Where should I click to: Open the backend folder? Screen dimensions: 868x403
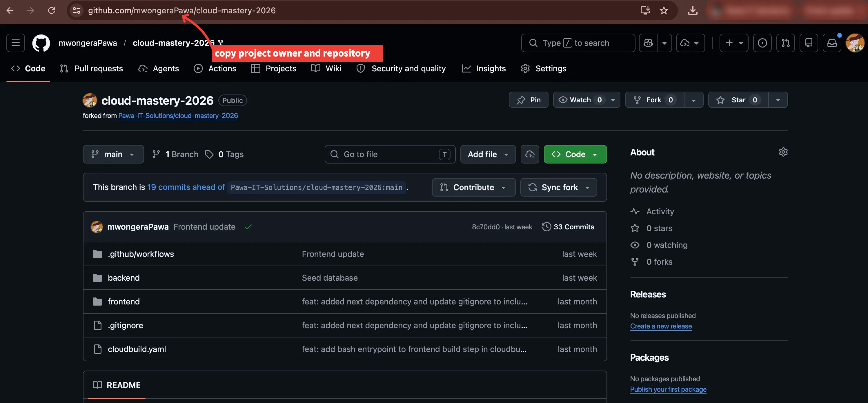tap(124, 278)
